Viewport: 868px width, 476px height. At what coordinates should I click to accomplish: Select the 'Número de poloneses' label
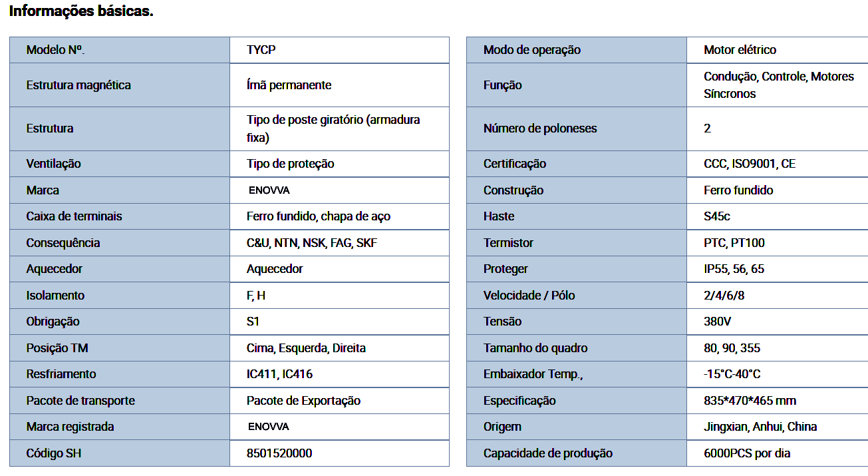(x=540, y=128)
